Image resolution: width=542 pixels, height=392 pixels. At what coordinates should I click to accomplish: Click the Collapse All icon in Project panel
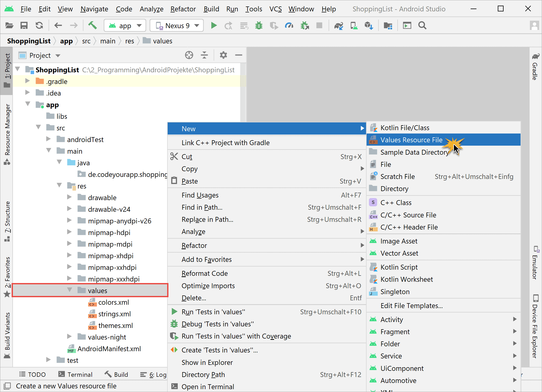pyautogui.click(x=204, y=55)
